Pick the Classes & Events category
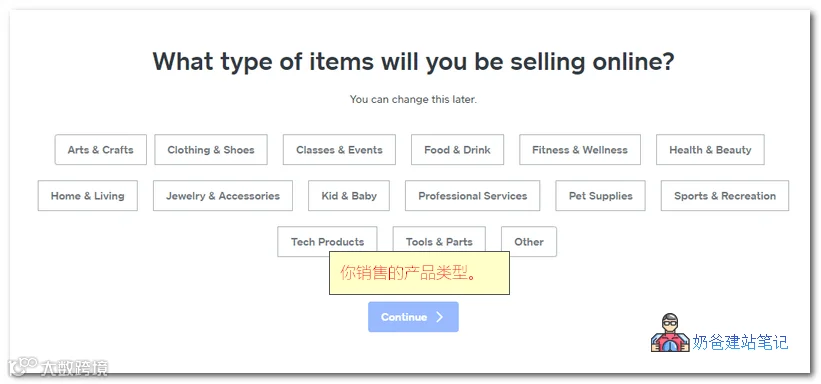Image resolution: width=821 pixels, height=384 pixels. point(339,150)
